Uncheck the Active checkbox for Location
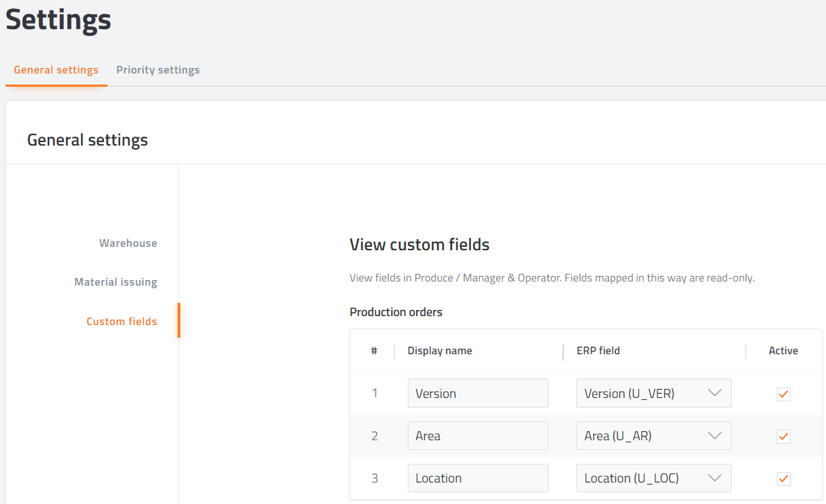 tap(783, 479)
